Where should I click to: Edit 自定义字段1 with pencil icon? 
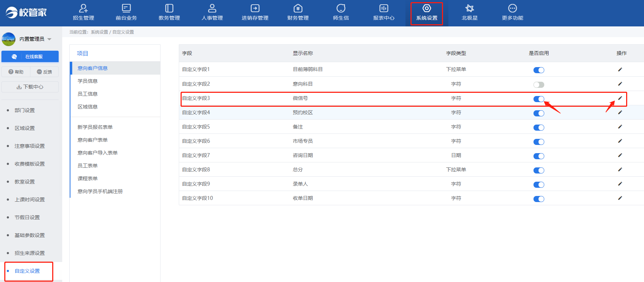(620, 70)
